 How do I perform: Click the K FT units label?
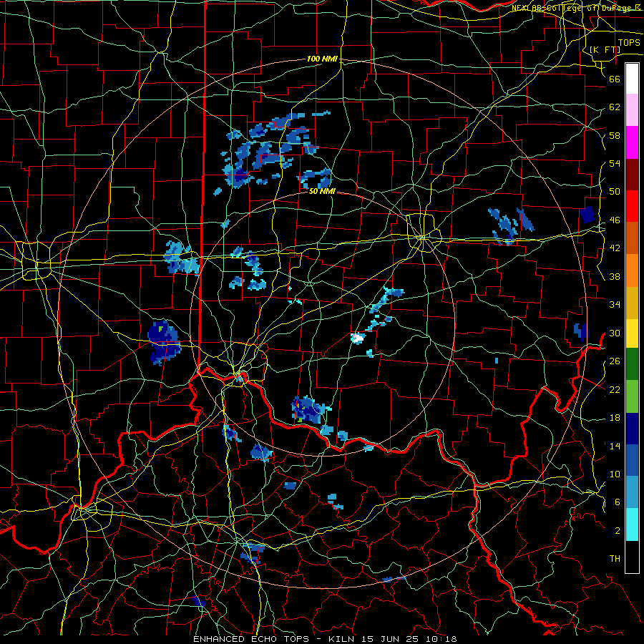click(x=605, y=49)
